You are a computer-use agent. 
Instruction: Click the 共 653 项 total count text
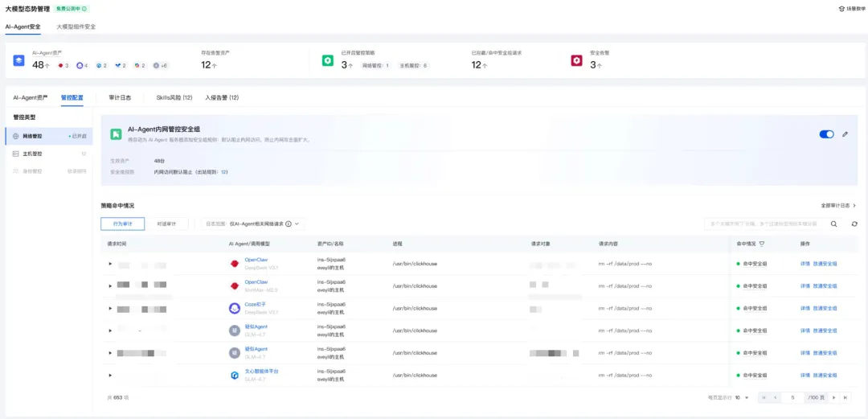click(x=118, y=397)
